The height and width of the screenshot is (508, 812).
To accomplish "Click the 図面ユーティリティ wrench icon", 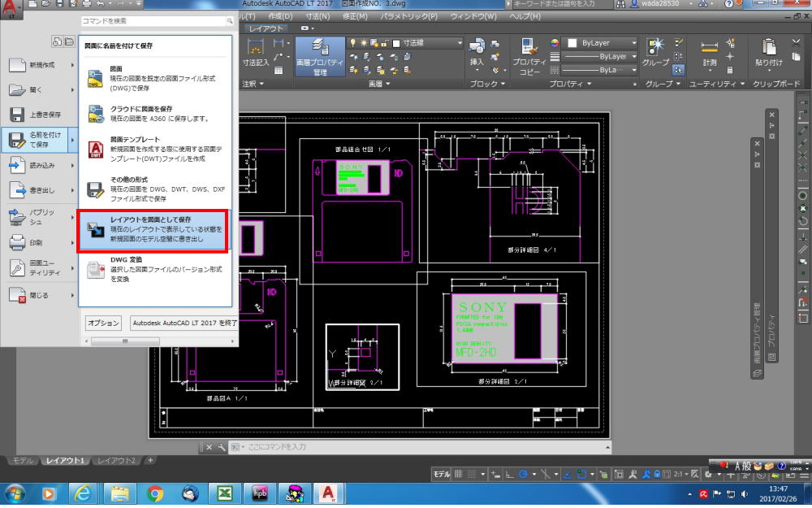I will click(17, 268).
